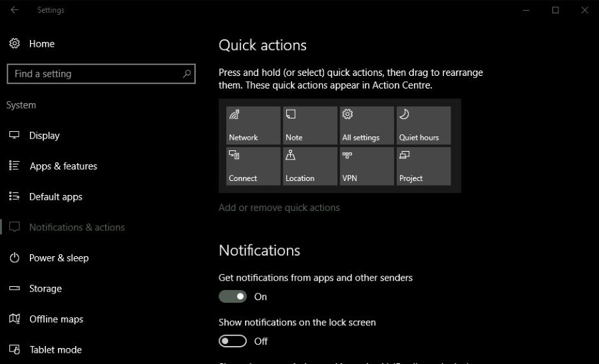Screen dimensions: 599x364
Task: Go to Settings Home
Action: 41,44
